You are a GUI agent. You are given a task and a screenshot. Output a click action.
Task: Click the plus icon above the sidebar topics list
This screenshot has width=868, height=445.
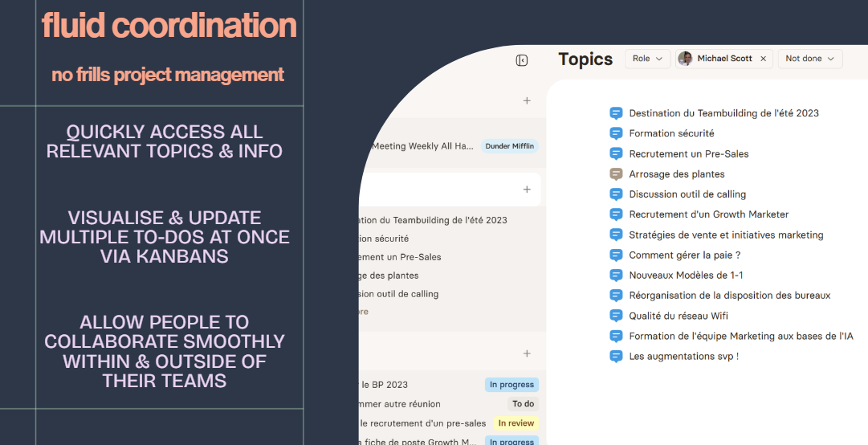coord(527,190)
